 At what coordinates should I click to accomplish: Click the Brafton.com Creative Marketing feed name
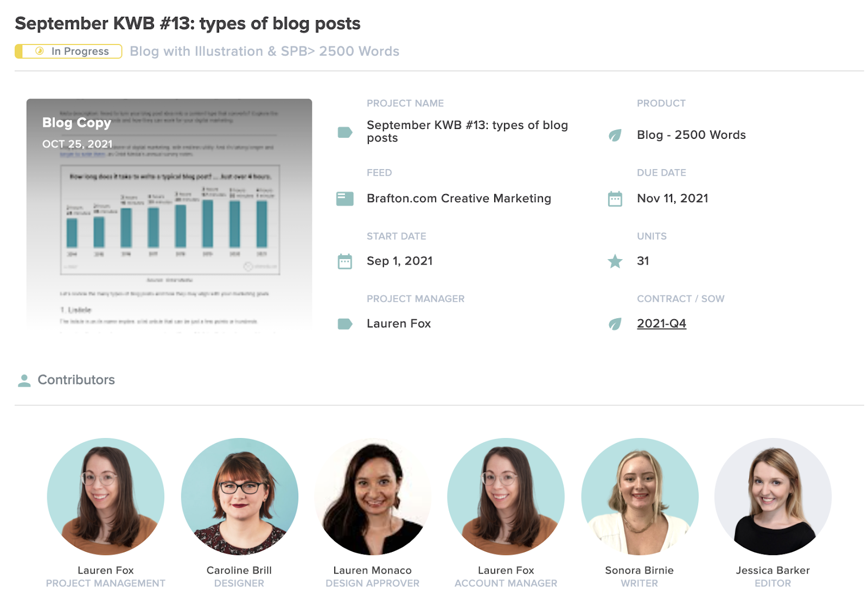(458, 198)
